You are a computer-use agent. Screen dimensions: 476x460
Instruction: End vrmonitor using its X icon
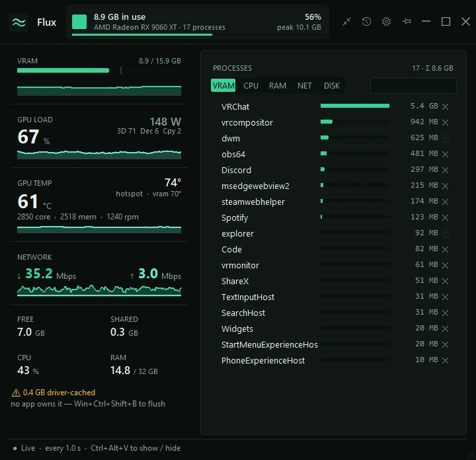click(x=445, y=265)
